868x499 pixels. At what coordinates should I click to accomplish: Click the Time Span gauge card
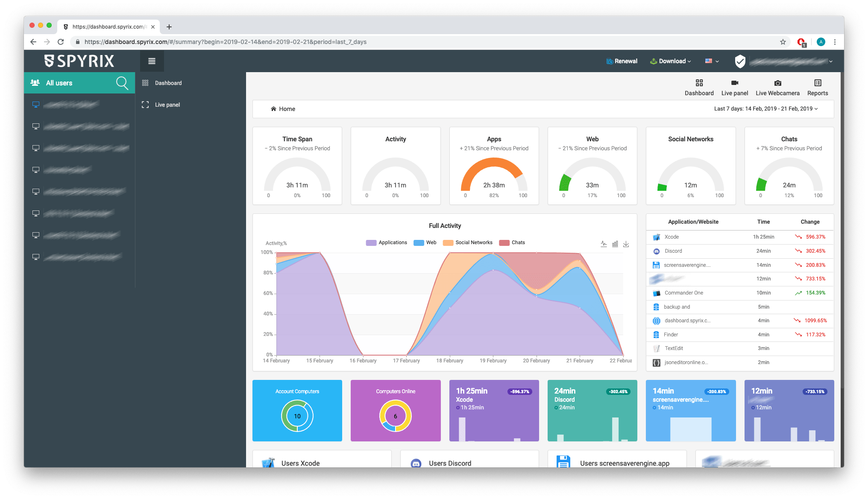click(297, 166)
